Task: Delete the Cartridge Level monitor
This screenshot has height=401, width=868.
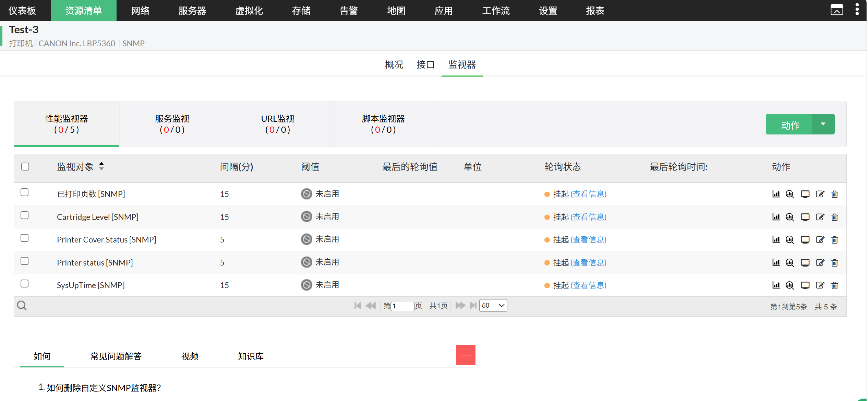Action: tap(834, 217)
